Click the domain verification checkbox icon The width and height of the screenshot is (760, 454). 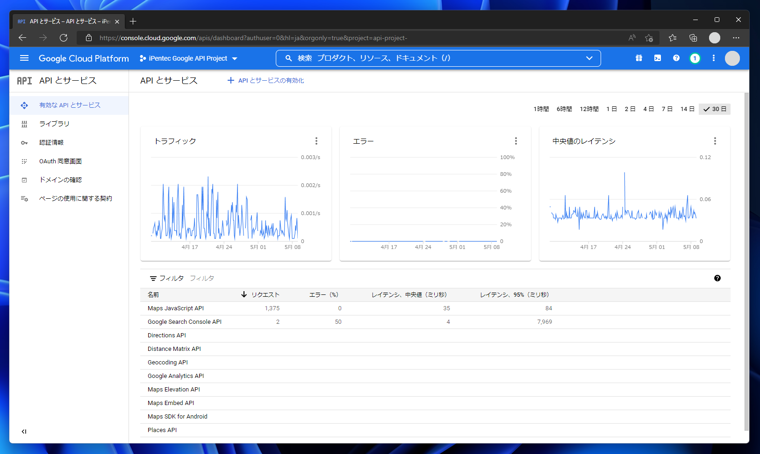click(x=24, y=180)
